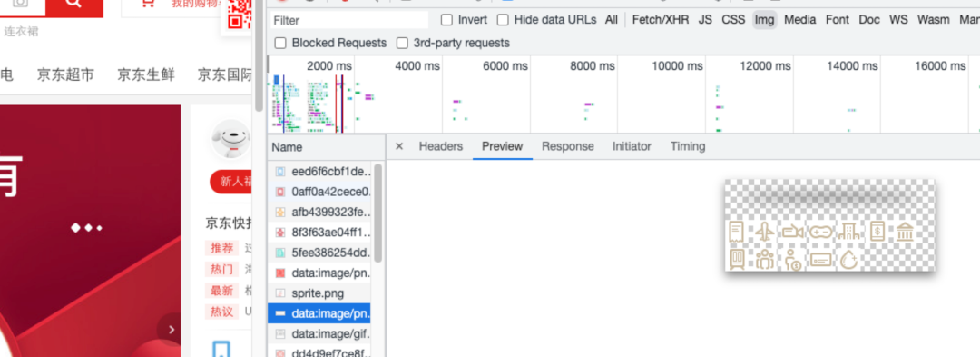980x357 pixels.
Task: Select the 8f3f63ae04ff1 request row
Action: click(x=319, y=233)
